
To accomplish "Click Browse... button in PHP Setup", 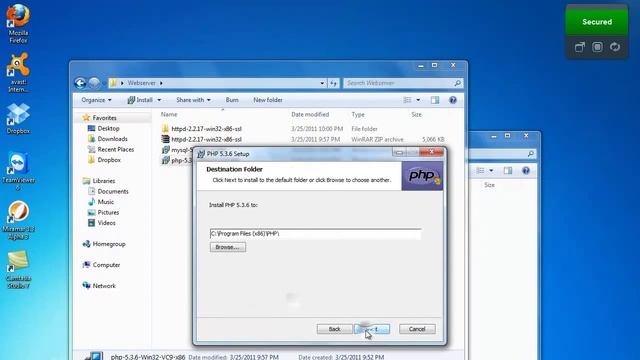I will tap(228, 247).
